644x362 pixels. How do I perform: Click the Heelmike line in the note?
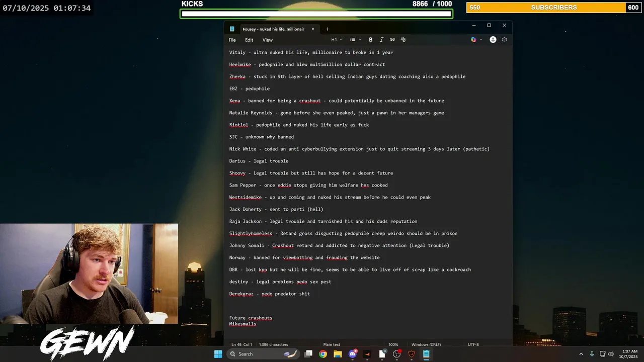(x=307, y=64)
